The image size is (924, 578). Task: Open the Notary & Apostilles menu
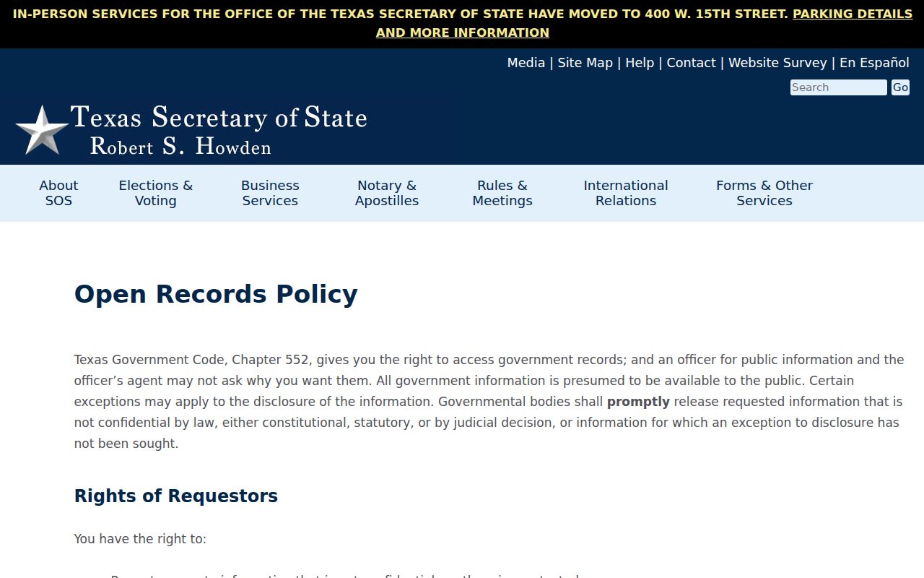387,193
